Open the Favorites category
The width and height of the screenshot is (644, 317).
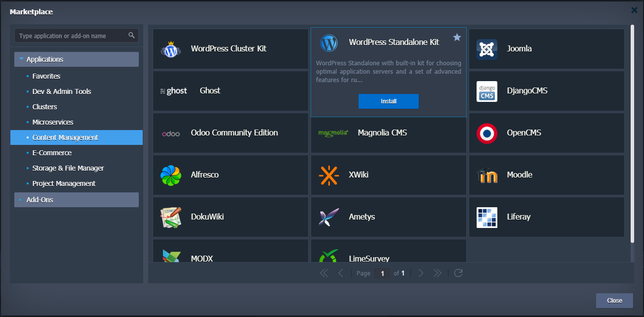click(x=46, y=76)
